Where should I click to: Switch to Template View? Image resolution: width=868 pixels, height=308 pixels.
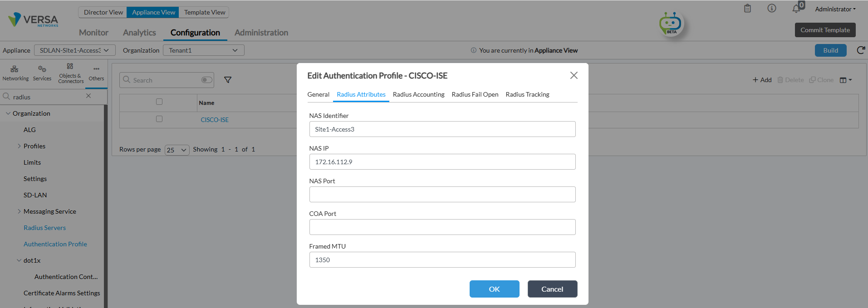[x=205, y=12]
